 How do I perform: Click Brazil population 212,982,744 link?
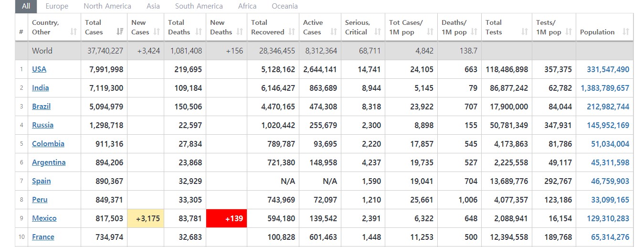click(608, 107)
